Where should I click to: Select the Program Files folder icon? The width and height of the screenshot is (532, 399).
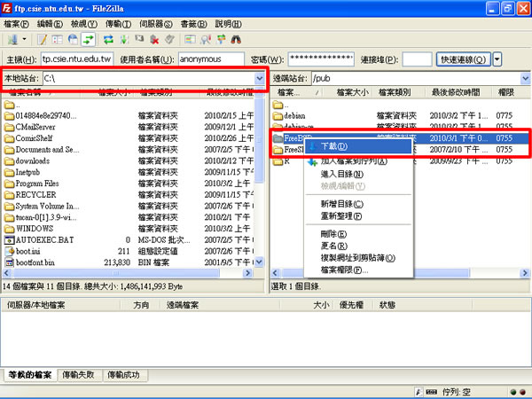9,184
